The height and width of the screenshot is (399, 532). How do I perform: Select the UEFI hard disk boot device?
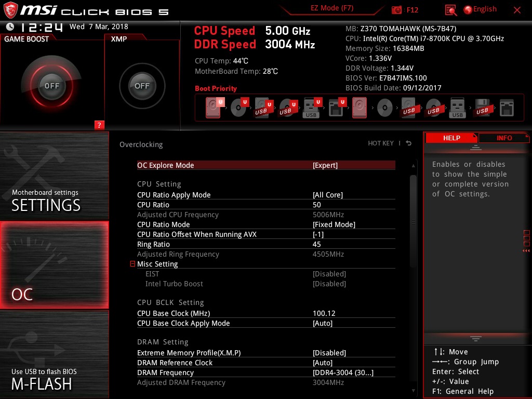tap(215, 108)
